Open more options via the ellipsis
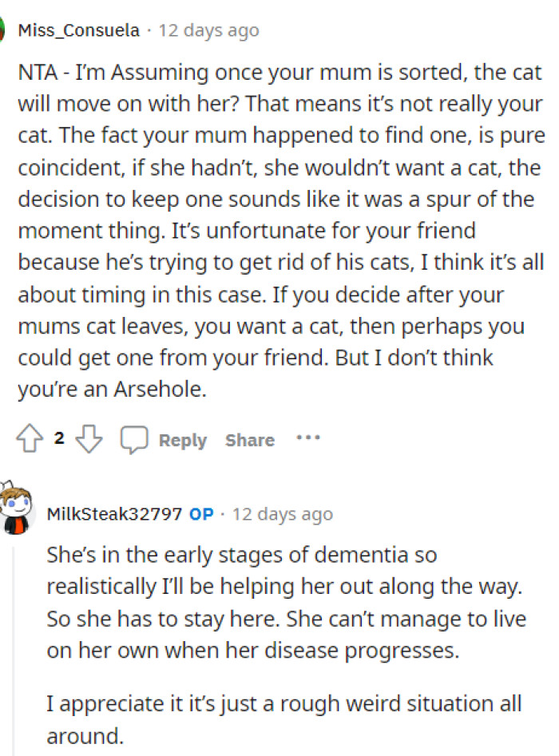Image resolution: width=559 pixels, height=756 pixels. click(308, 437)
